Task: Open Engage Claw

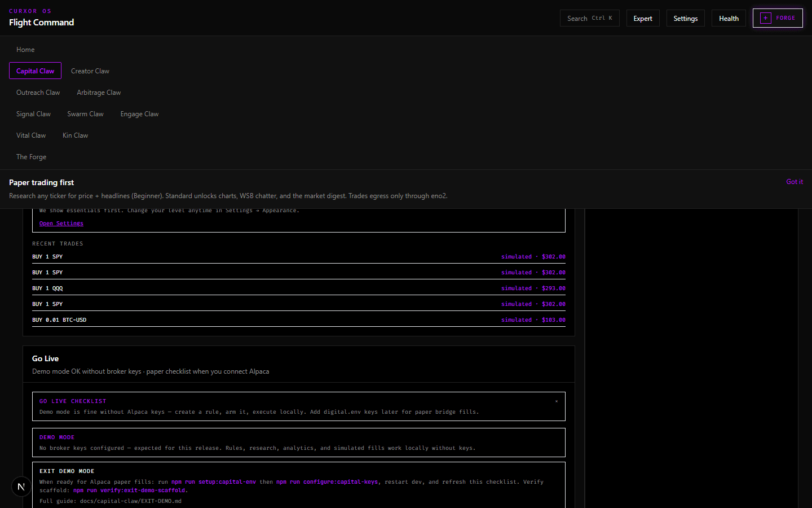Action: pyautogui.click(x=139, y=114)
